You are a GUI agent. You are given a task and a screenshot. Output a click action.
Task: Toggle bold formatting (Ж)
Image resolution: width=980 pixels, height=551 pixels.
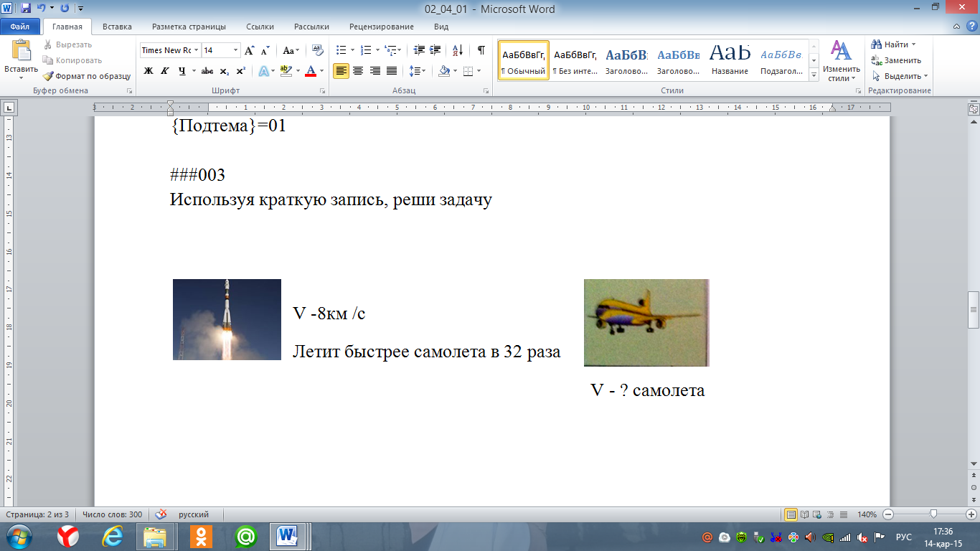point(149,70)
